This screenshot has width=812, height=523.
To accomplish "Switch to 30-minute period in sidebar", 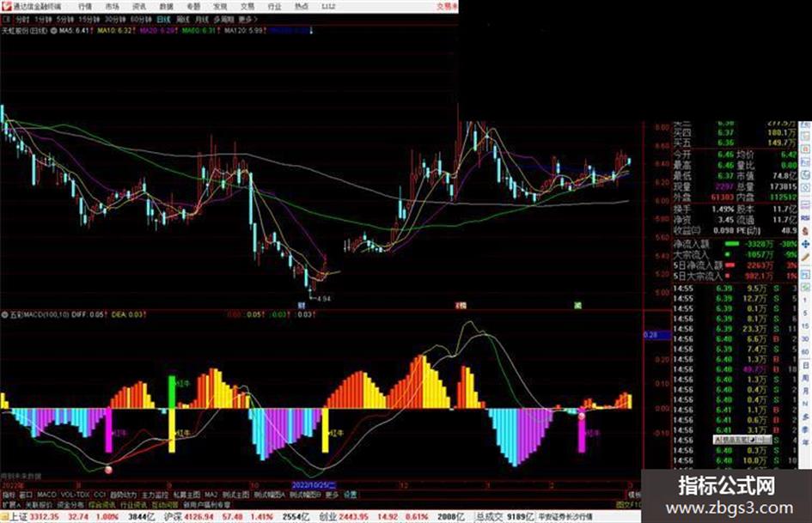I will tap(805, 339).
